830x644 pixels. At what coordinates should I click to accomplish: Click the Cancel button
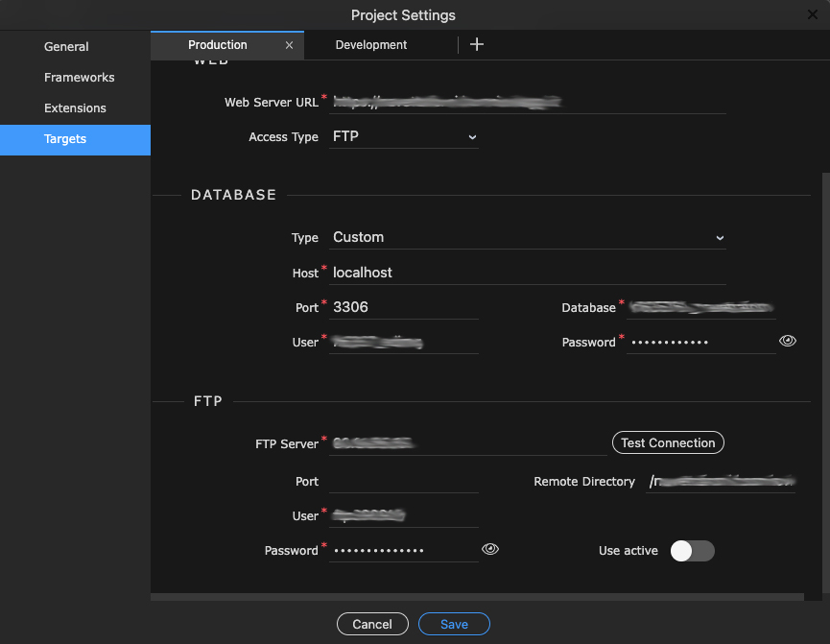coord(372,624)
